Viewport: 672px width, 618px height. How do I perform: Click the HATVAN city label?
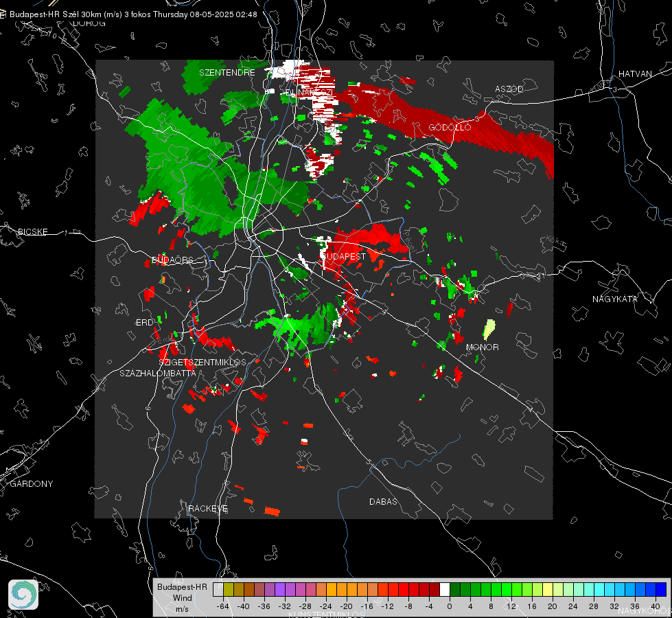(635, 73)
